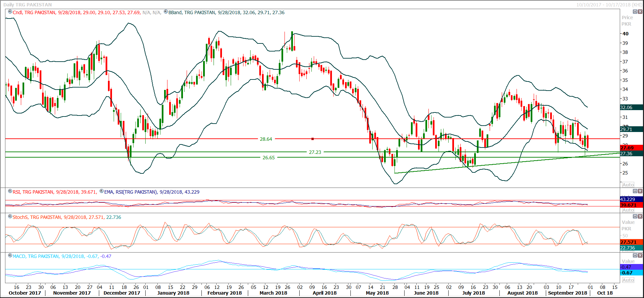644x298 pixels.
Task: Select the 28.64 red resistance line label
Action: [266, 139]
